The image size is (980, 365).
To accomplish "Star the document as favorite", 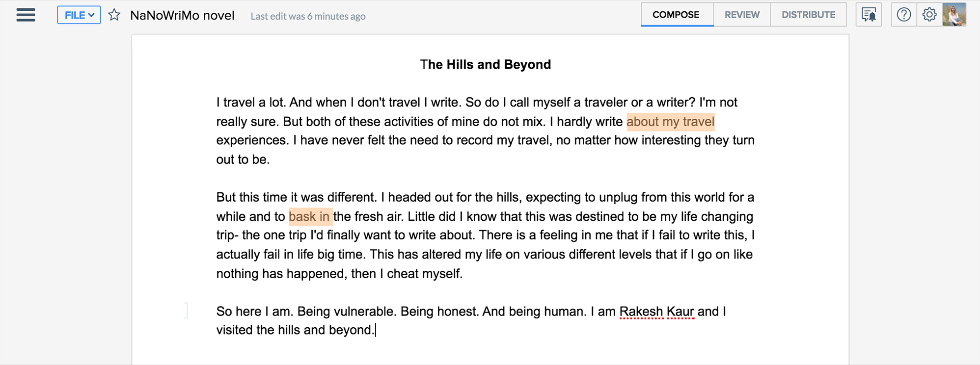I will (x=114, y=15).
